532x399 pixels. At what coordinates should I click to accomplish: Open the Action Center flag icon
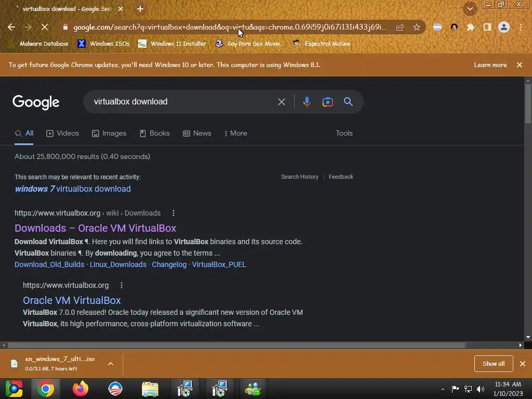coord(455,389)
